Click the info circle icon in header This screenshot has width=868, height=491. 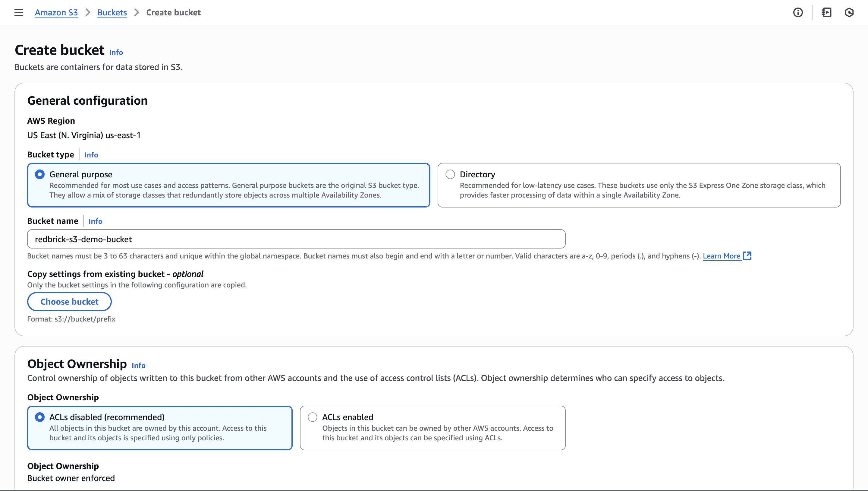[797, 12]
